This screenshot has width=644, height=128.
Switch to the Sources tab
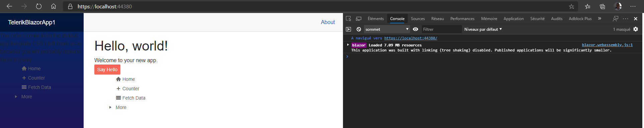[418, 19]
